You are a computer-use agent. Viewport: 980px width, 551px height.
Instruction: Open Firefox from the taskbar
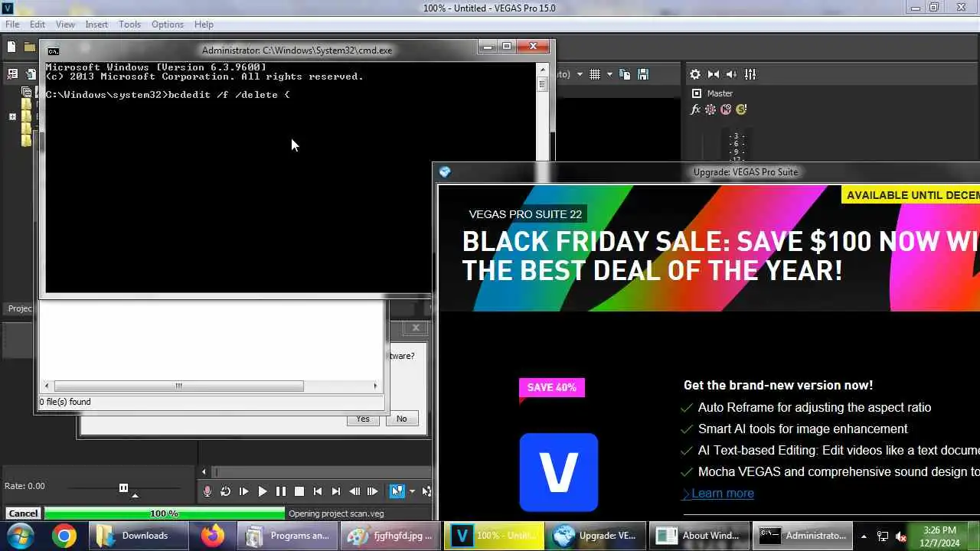[212, 536]
